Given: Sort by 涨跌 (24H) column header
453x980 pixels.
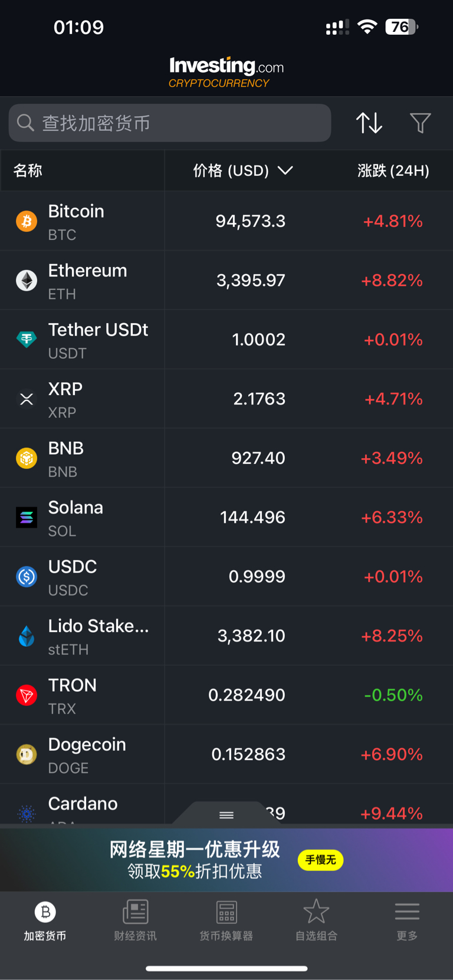Looking at the screenshot, I should click(x=393, y=170).
